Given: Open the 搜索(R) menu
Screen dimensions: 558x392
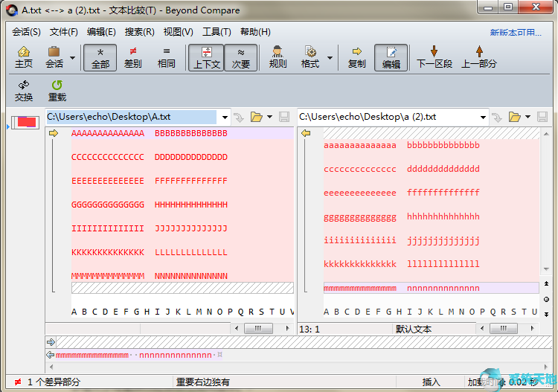Looking at the screenshot, I should click(140, 32).
